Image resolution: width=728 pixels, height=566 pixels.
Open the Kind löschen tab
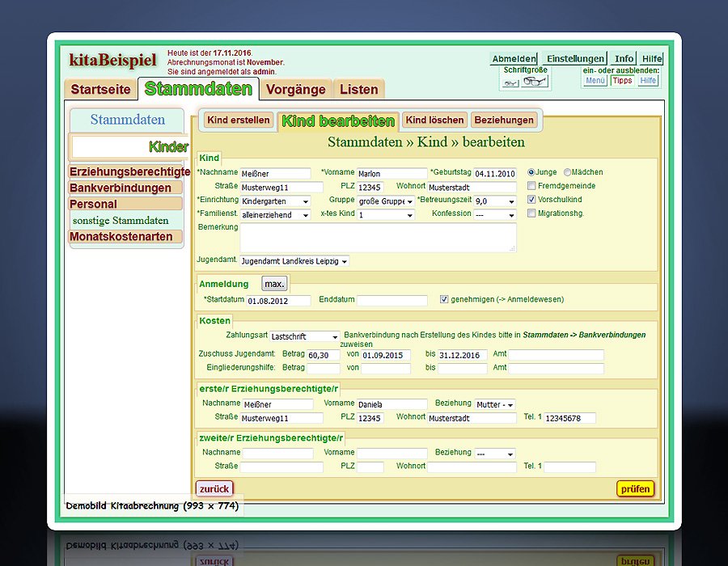434,120
